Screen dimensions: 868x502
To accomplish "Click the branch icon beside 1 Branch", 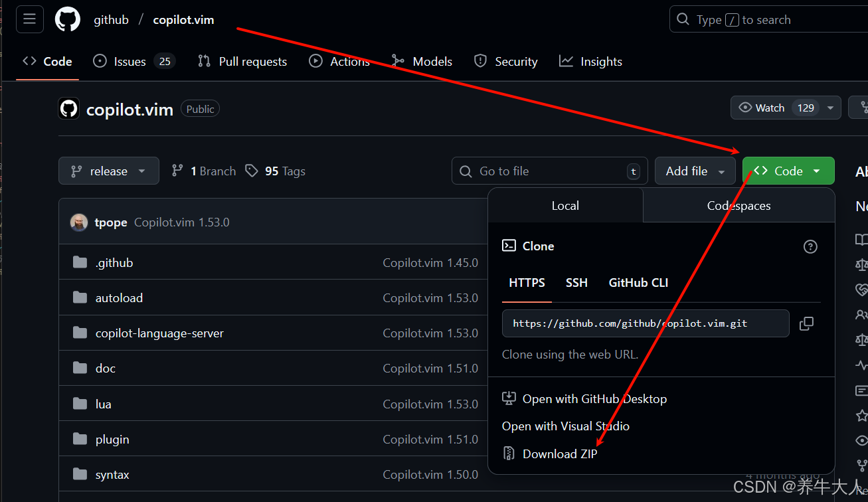I will pos(177,171).
